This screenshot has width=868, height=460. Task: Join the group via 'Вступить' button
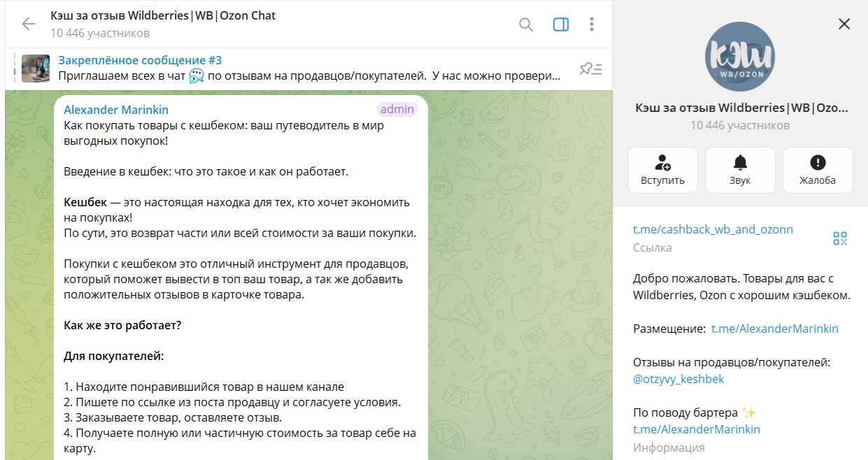pos(662,170)
